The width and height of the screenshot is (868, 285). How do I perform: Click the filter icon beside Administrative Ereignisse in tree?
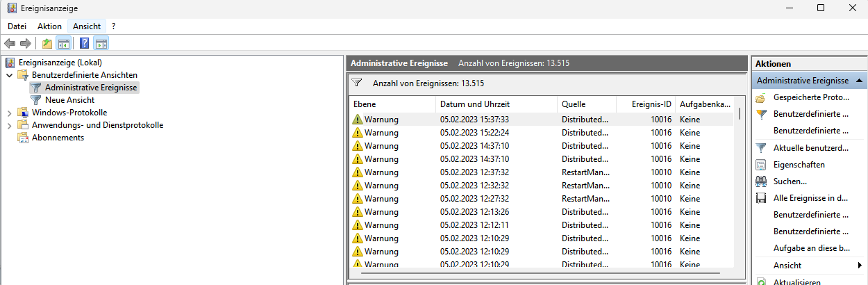coord(36,88)
